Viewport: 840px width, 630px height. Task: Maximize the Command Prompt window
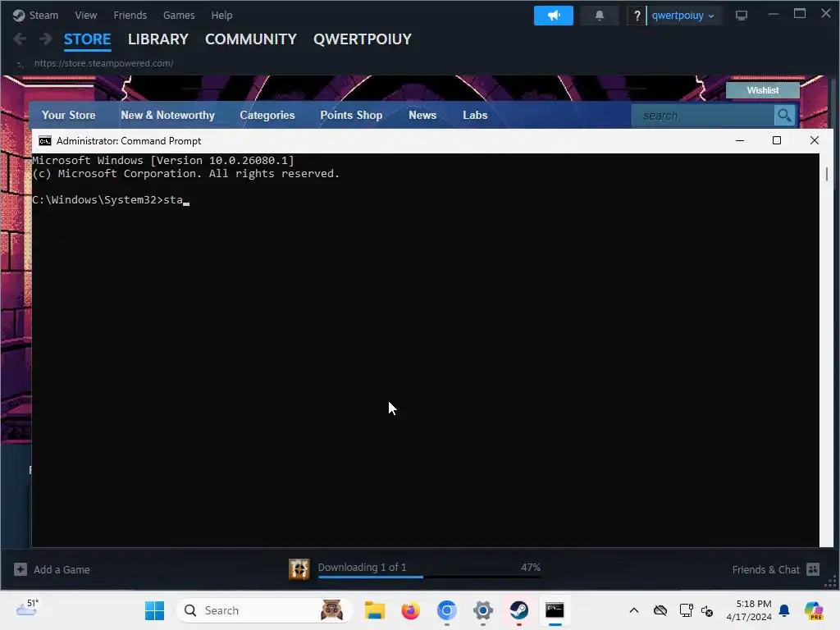pos(777,140)
